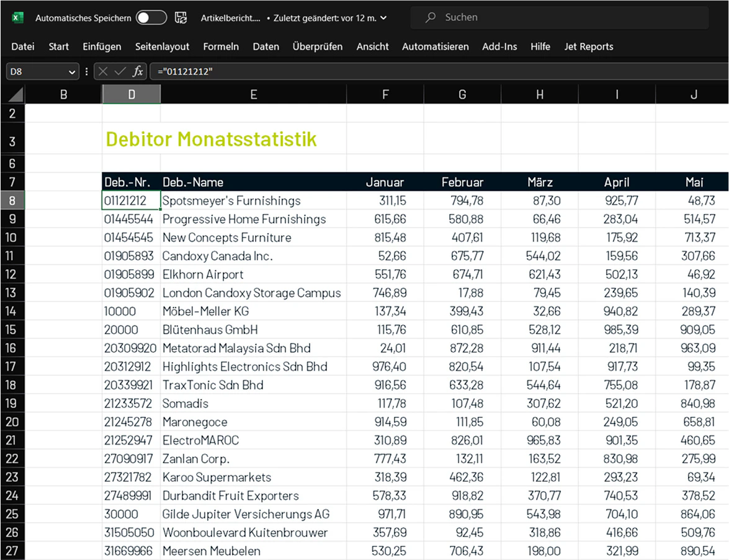Viewport: 729px width, 560px height.
Task: Select the Elkhorn Airport cell
Action: [253, 274]
